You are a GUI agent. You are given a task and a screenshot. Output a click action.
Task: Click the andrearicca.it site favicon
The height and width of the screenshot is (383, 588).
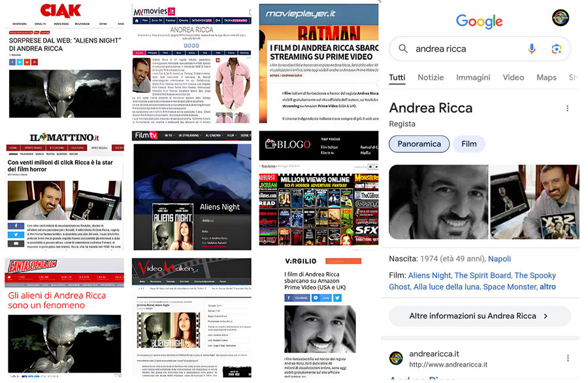[x=397, y=358]
